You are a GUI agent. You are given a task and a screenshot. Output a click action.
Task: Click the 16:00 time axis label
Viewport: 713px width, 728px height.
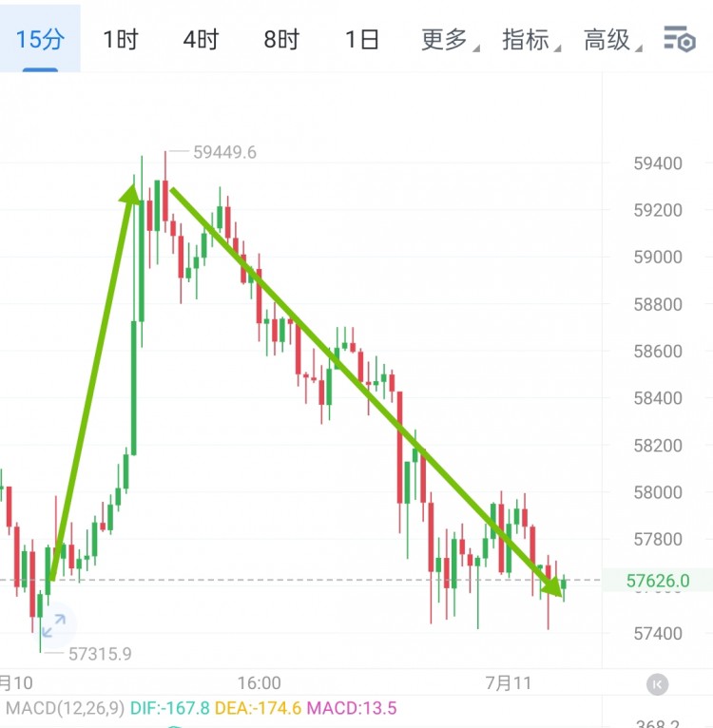(x=260, y=683)
